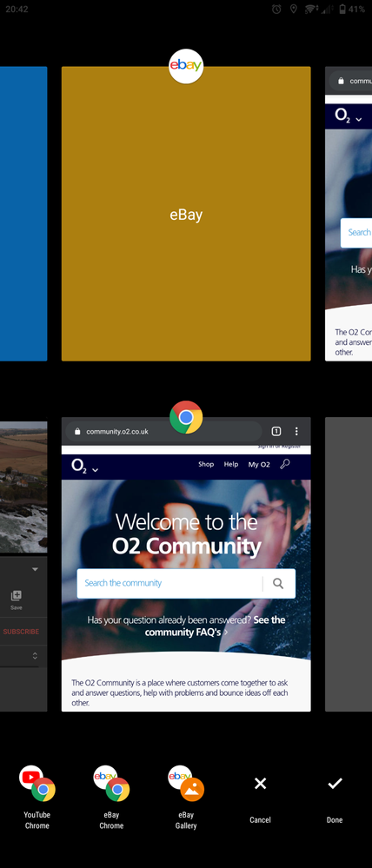Open 'See the community FAQ's' link
The width and height of the screenshot is (372, 868).
tap(215, 626)
